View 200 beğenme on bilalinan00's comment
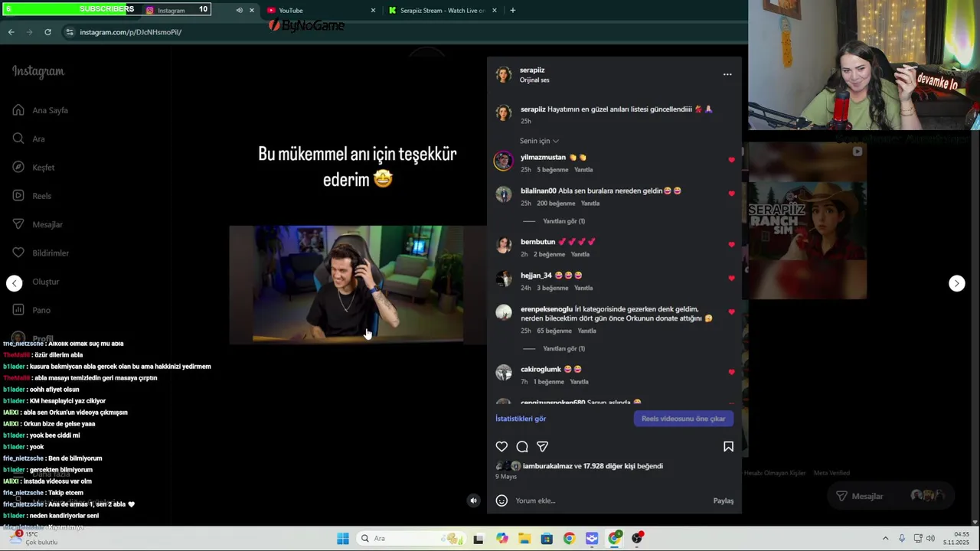 [x=556, y=204]
